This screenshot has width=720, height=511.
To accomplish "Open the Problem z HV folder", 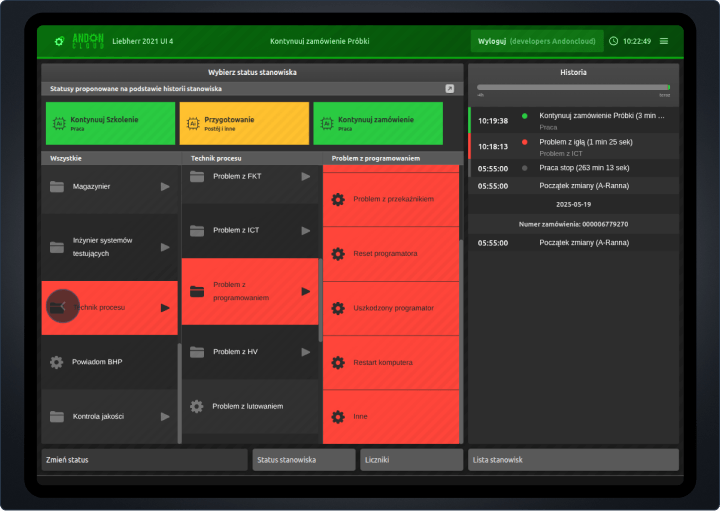I will click(250, 352).
